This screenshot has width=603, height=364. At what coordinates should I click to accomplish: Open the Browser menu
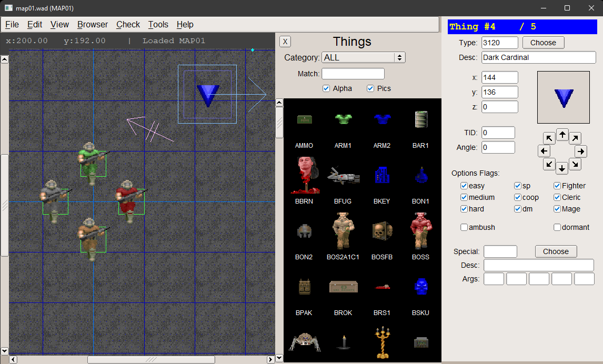93,25
